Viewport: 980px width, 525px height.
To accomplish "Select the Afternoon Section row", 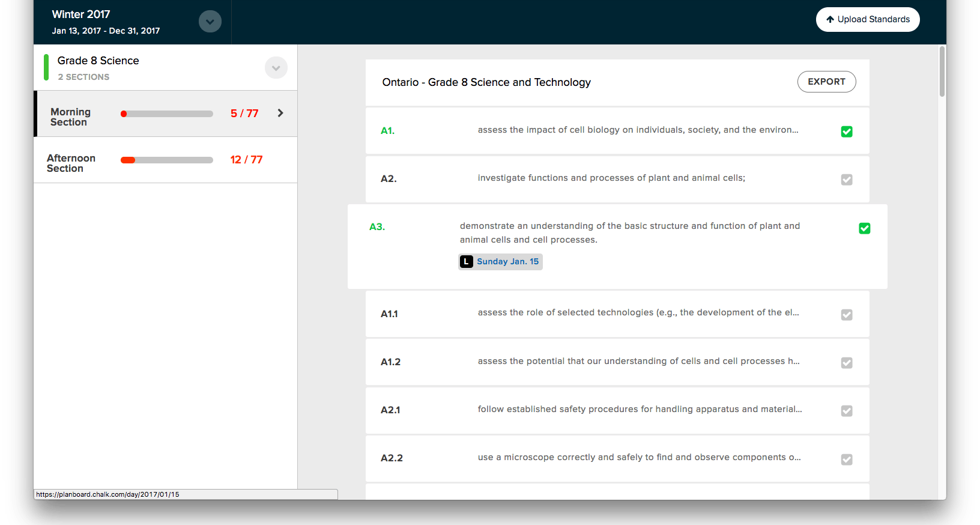I will [x=166, y=160].
